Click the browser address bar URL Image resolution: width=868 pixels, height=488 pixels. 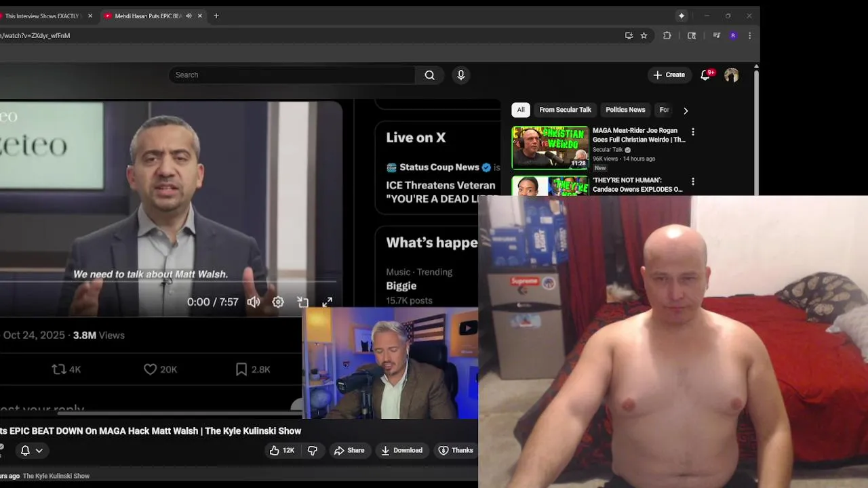35,36
